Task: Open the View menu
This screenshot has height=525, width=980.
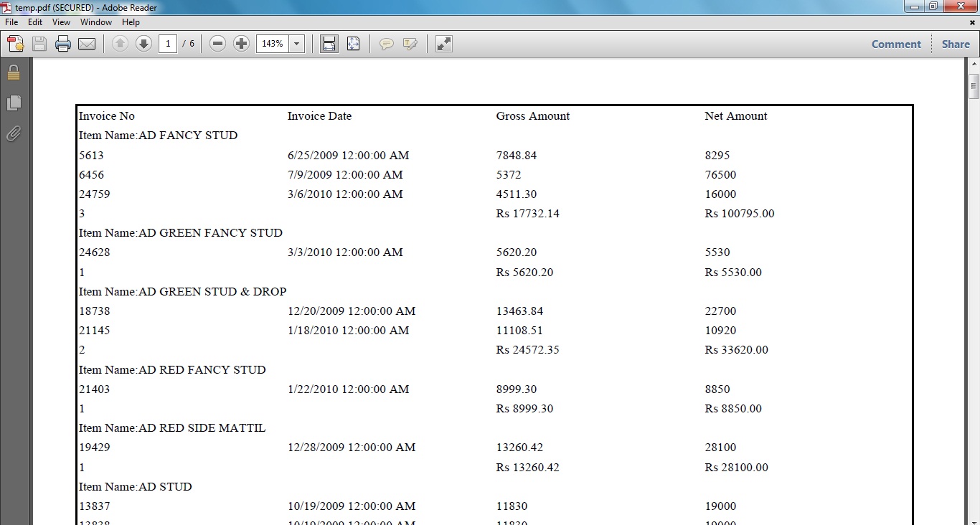Action: [61, 22]
